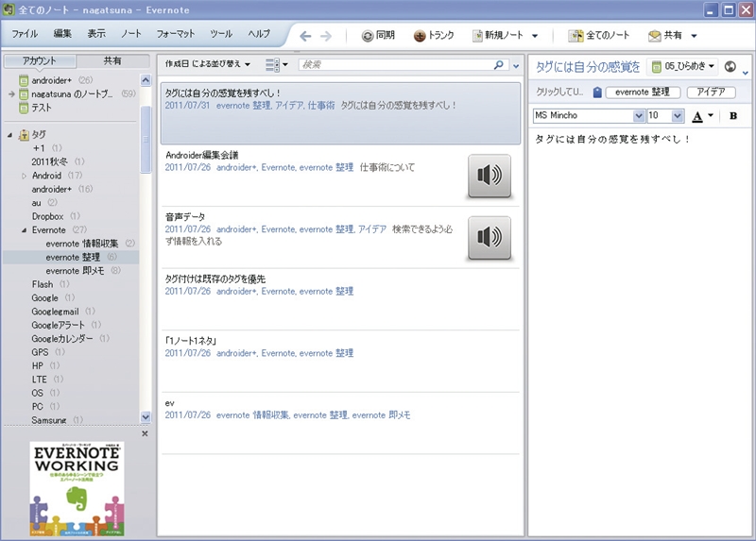The image size is (756, 541).
Task: Expand note header details chevron
Action: [x=746, y=73]
